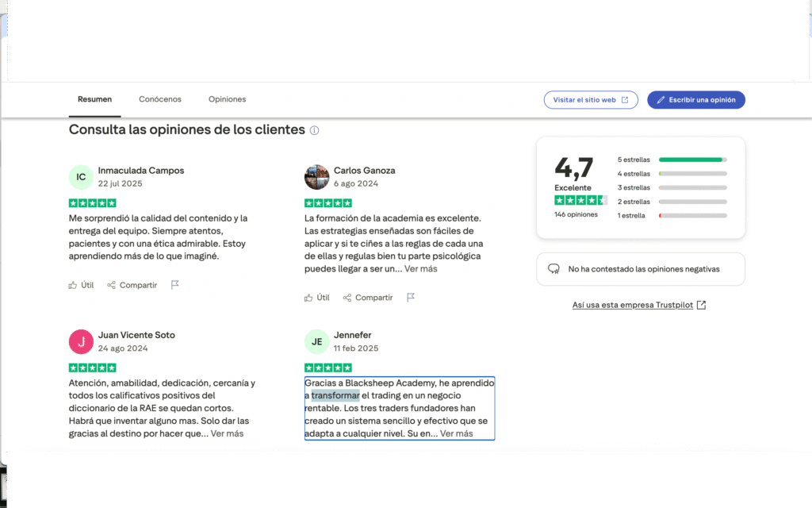Share Carlos Ganoza review
Screen dimensions: 812x508
click(x=368, y=298)
